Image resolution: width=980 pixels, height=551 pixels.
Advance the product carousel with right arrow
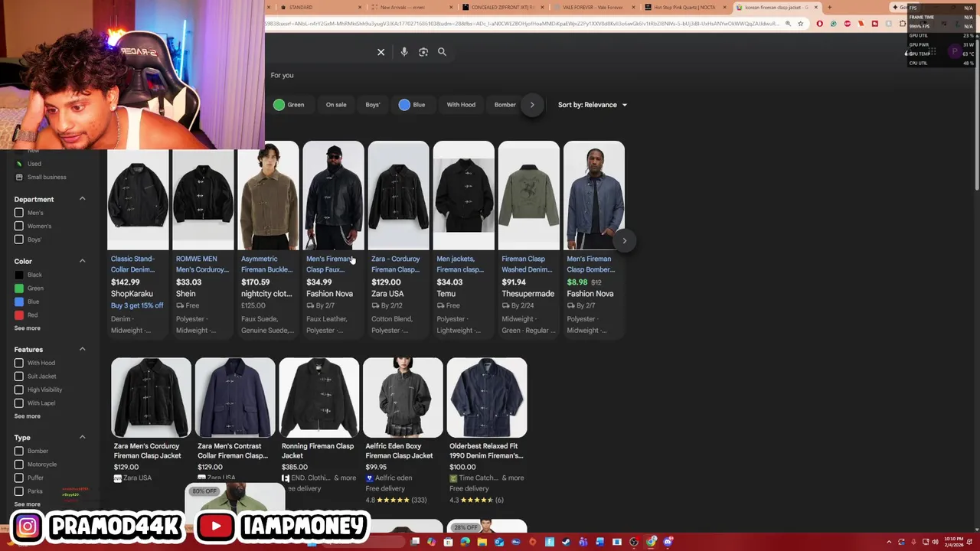(x=624, y=240)
